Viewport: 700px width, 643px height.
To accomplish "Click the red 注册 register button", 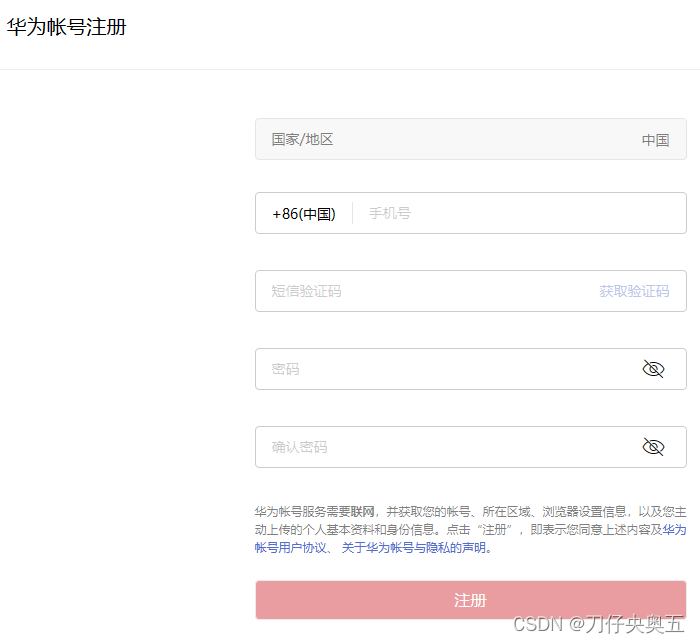I will 471,600.
